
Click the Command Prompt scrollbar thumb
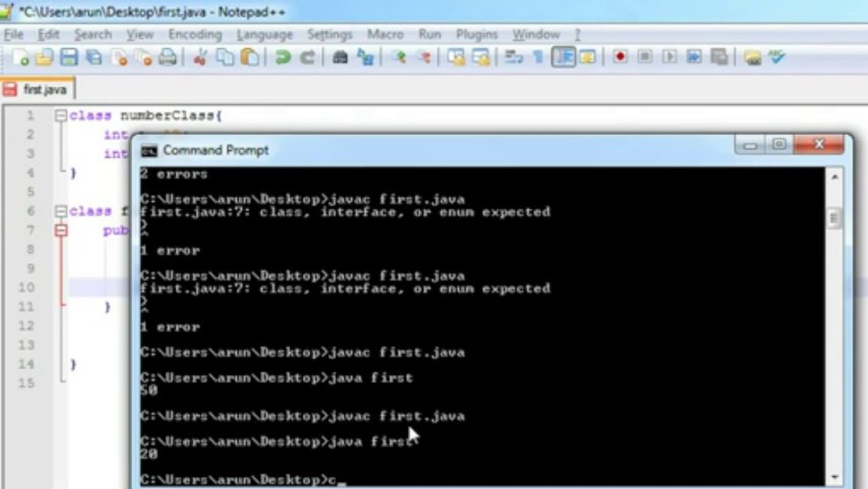[x=833, y=218]
